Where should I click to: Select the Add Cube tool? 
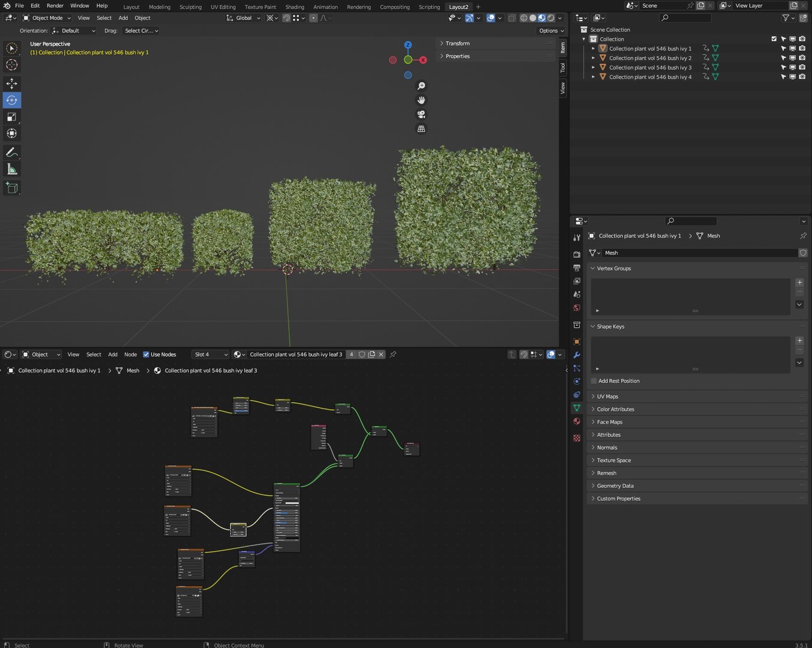pos(11,188)
